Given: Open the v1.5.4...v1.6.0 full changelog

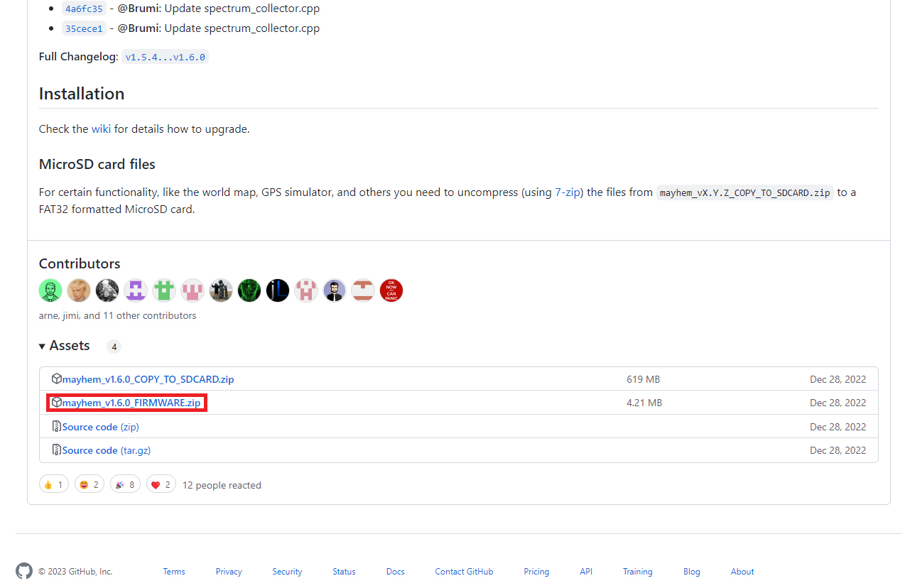Looking at the screenshot, I should click(165, 57).
